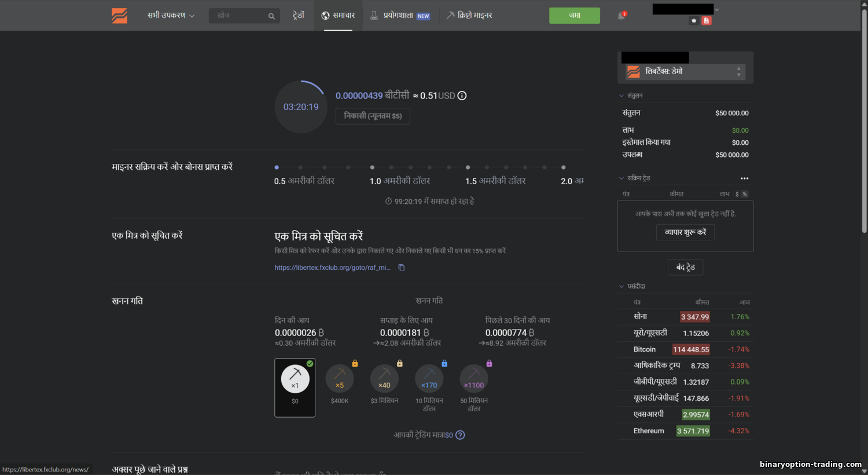Viewport: 868px width, 475px height.
Task: Select the ×5 miner pickaxe
Action: point(340,379)
